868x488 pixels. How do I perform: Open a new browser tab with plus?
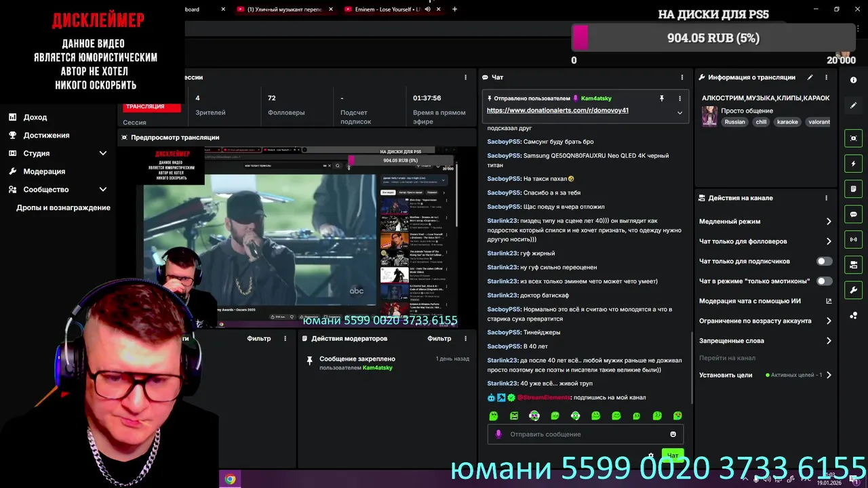[x=454, y=9]
